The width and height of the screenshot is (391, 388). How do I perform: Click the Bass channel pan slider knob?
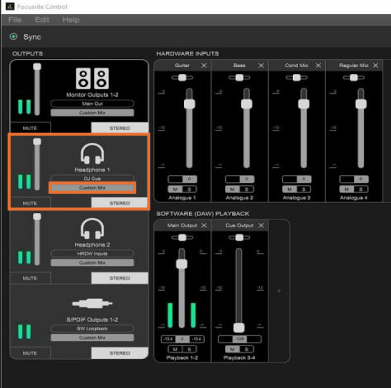[239, 78]
